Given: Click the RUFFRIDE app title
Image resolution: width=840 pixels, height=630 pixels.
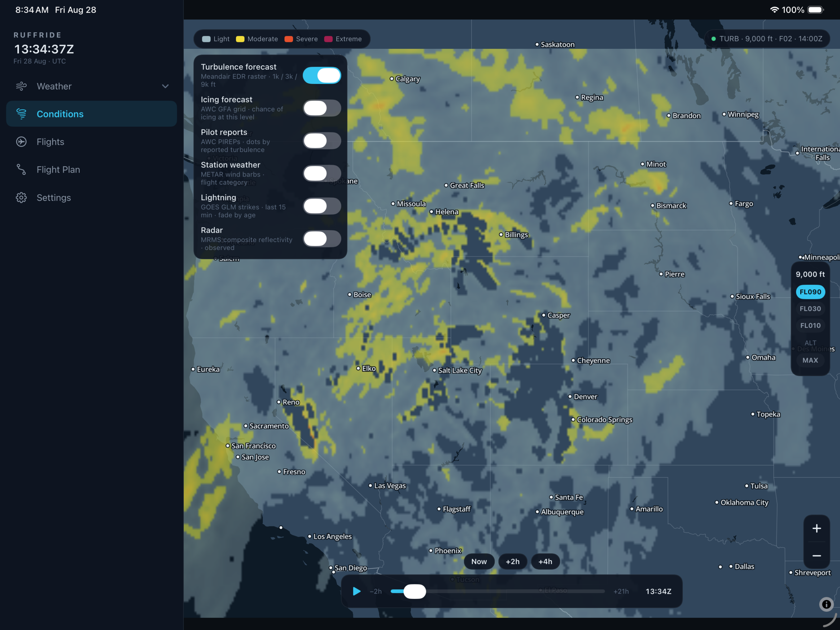Looking at the screenshot, I should point(38,35).
